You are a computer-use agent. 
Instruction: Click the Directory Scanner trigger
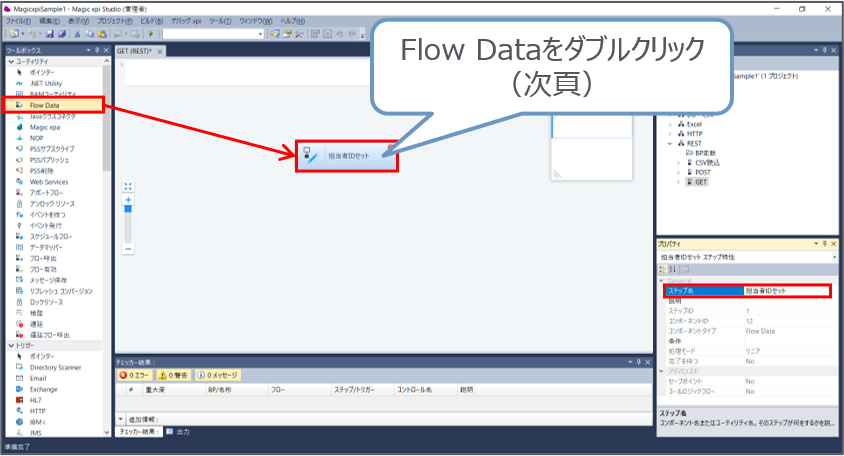coord(54,367)
